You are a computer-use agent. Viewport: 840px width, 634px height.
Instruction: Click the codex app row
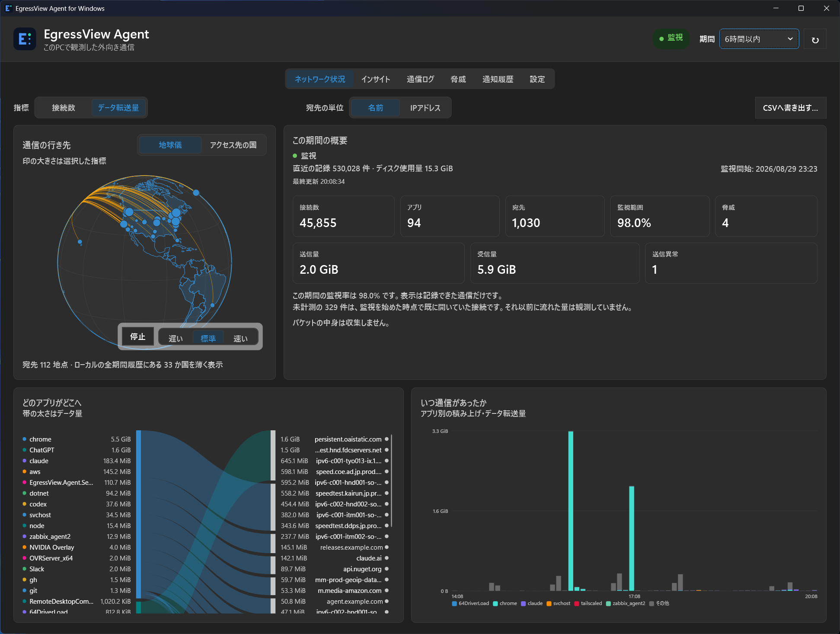(x=77, y=504)
